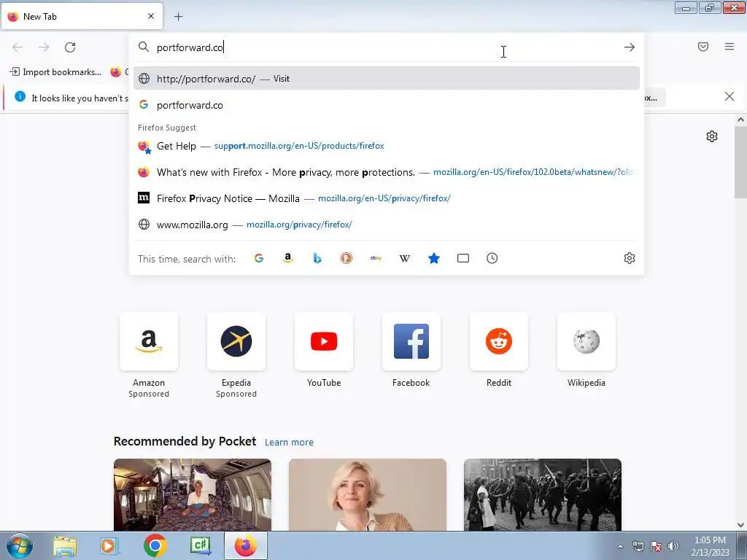Search with DuckDuckGo one-off icon

coord(347,258)
